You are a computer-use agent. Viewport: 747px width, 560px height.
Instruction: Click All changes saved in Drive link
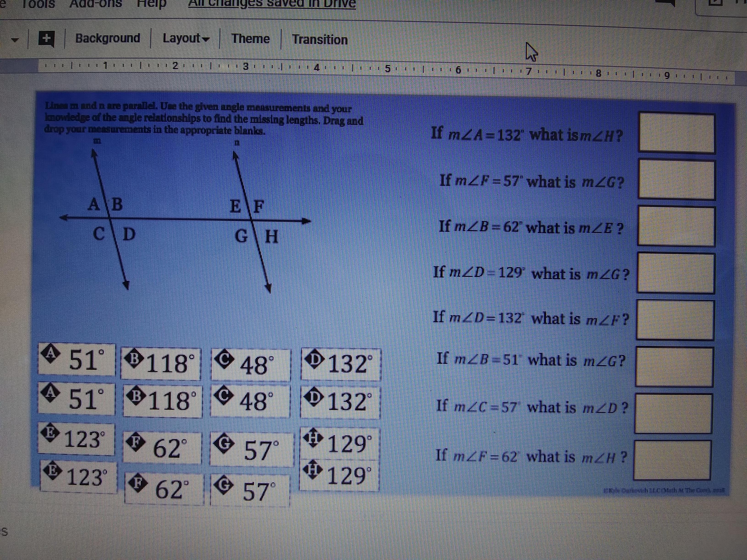click(272, 4)
